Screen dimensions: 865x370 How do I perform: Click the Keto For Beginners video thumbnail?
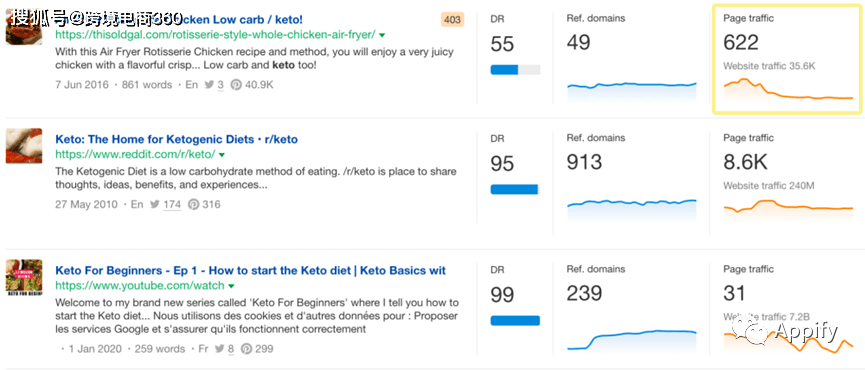tap(24, 278)
